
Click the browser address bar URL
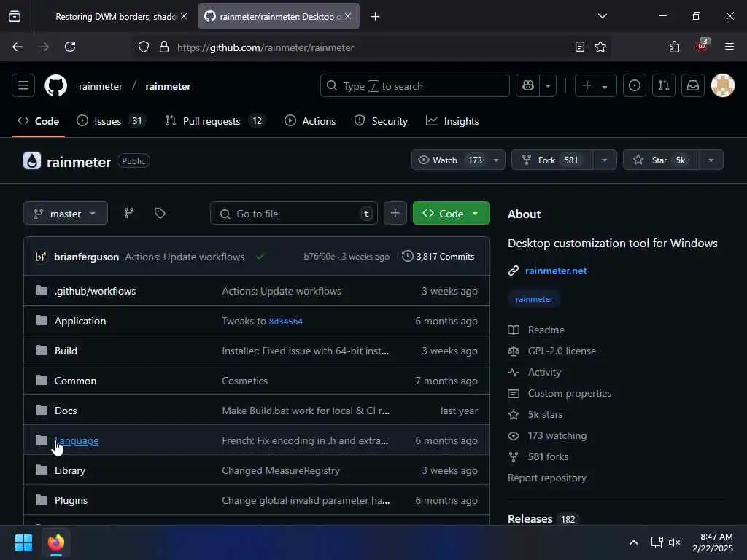(266, 47)
